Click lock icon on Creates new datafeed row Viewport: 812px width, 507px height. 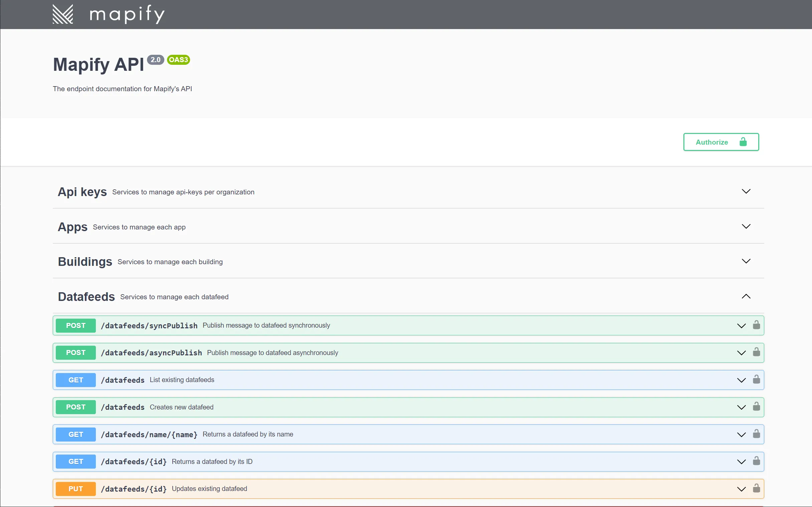756,406
